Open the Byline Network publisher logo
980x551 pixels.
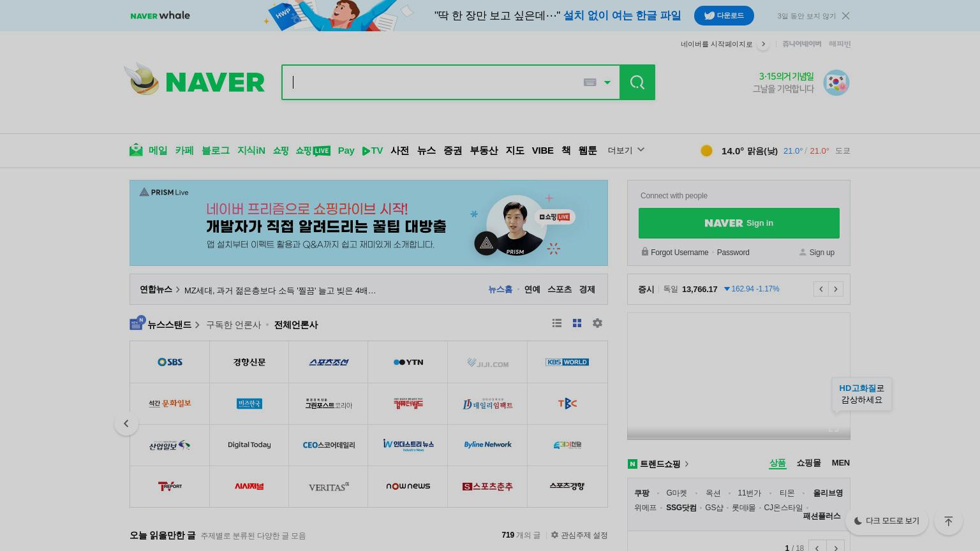[x=487, y=445]
